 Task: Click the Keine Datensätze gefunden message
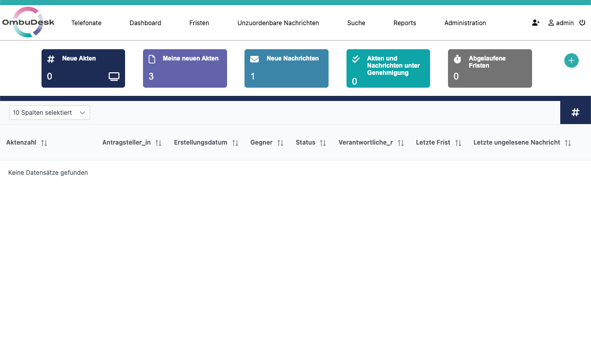pyautogui.click(x=48, y=173)
